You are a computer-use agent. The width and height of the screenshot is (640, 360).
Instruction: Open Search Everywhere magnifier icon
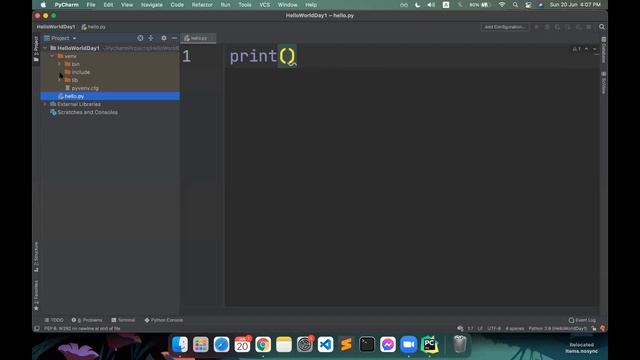(602, 27)
